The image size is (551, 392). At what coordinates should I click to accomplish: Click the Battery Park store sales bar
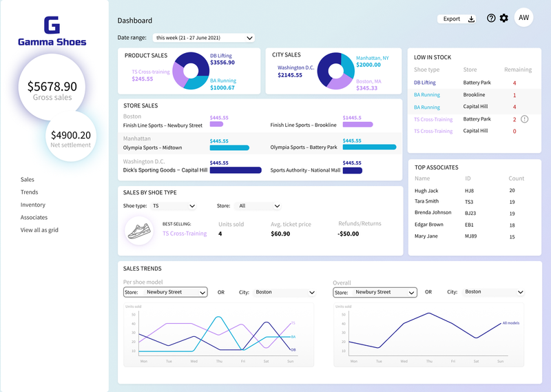point(369,147)
